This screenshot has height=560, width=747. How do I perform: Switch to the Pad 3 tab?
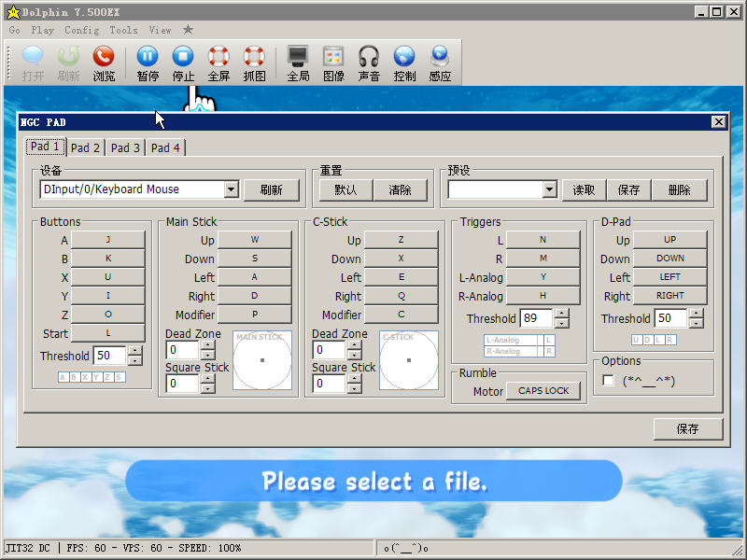pyautogui.click(x=125, y=147)
